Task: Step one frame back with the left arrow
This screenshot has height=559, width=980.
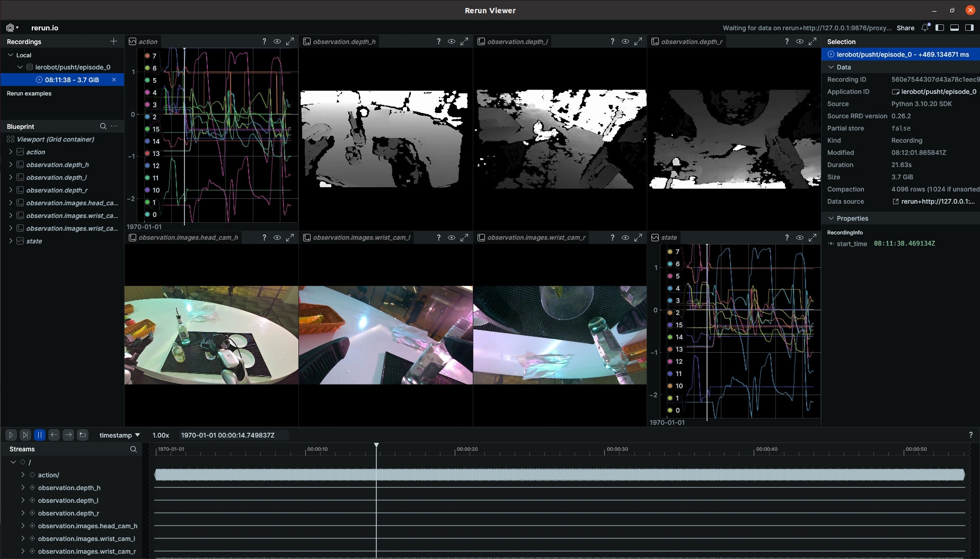Action: coord(54,435)
